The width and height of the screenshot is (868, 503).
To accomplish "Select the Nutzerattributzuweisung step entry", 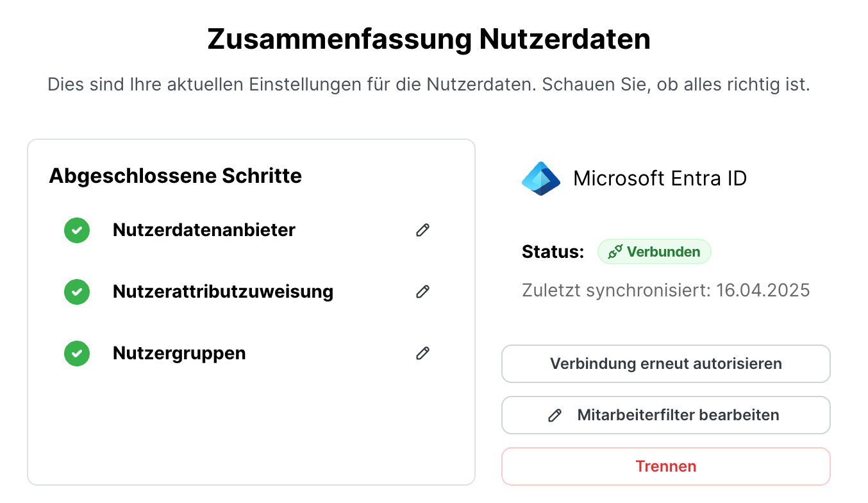I will 223,292.
